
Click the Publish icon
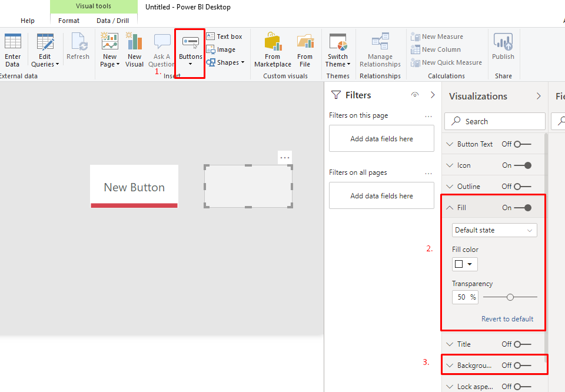tap(503, 41)
